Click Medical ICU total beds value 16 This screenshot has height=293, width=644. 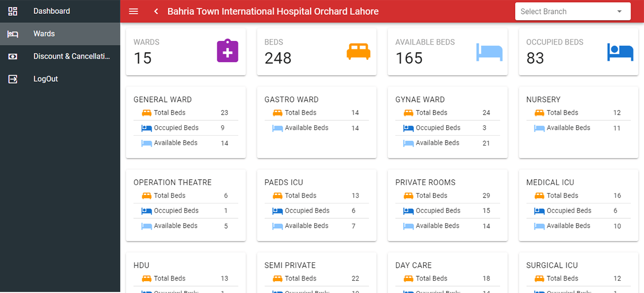617,195
